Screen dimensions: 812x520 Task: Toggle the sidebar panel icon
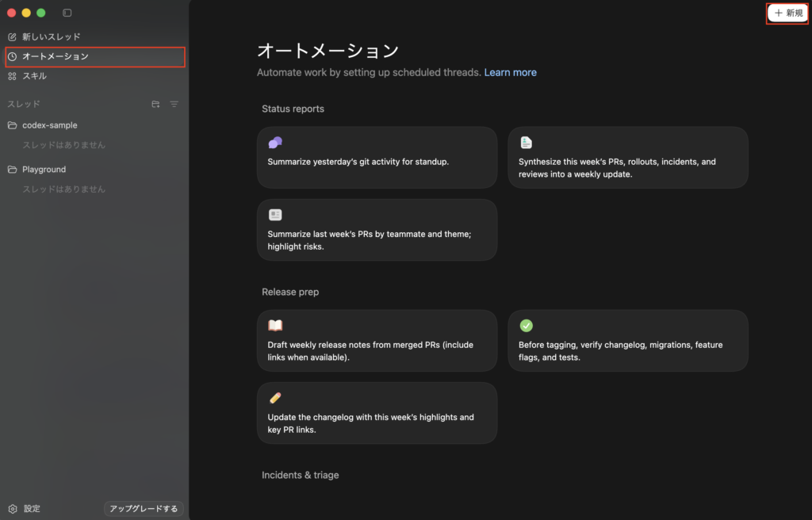click(x=67, y=13)
